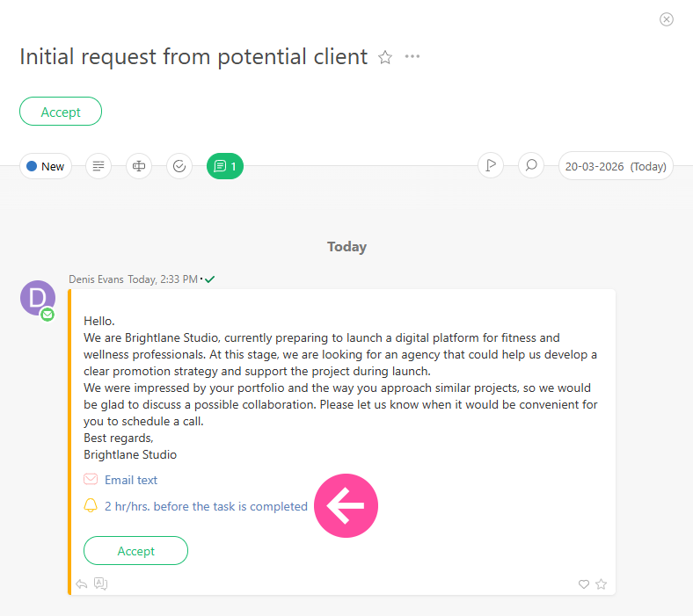
Task: Switch to the comments tab showing 1
Action: [x=225, y=166]
